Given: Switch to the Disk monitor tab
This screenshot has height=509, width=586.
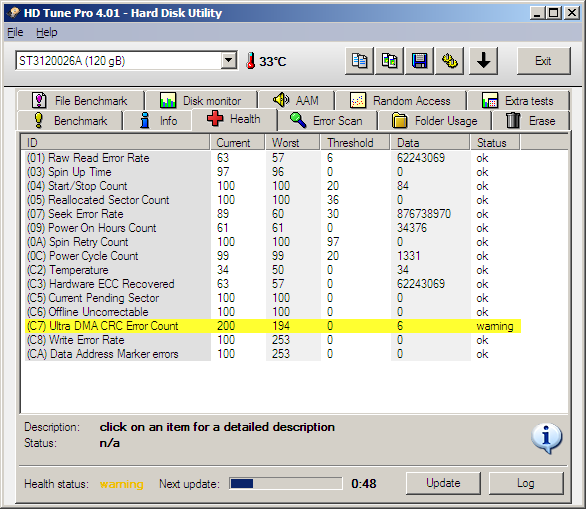Looking at the screenshot, I should 201,101.
